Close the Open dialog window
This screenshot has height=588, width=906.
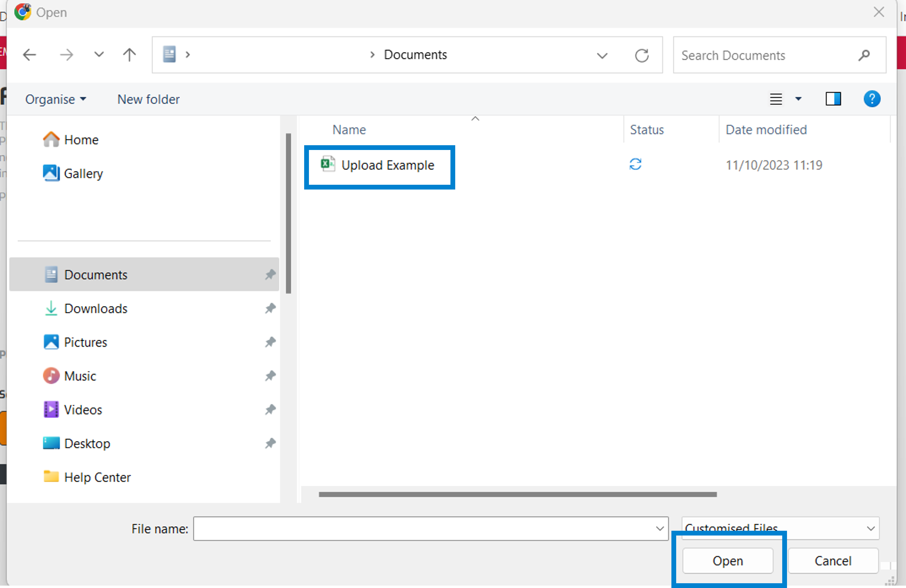[x=879, y=12]
